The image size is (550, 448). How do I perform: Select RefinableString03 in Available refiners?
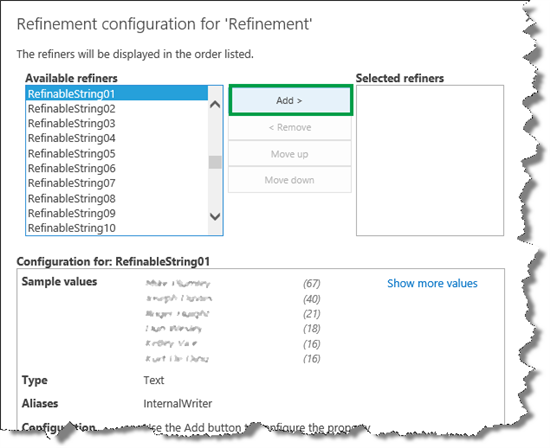[x=117, y=123]
